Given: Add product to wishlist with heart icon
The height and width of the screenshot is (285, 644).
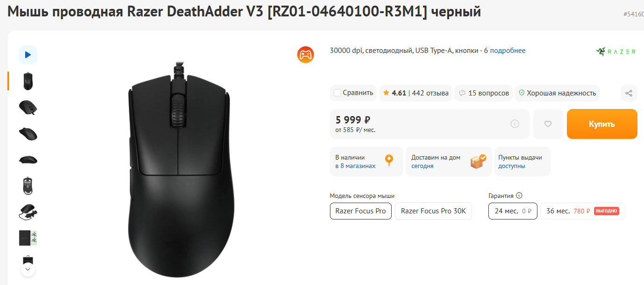Looking at the screenshot, I should coord(548,124).
